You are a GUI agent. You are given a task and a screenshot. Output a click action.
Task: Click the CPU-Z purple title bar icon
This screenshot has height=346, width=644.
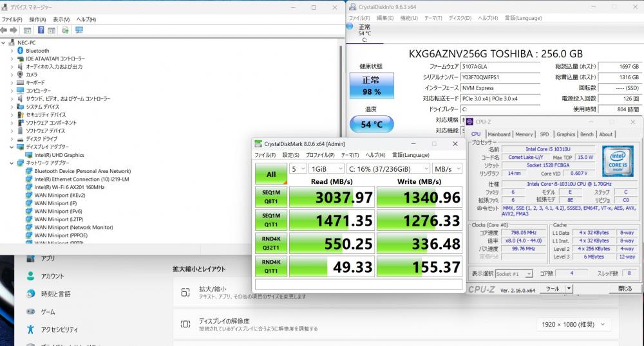[470, 122]
